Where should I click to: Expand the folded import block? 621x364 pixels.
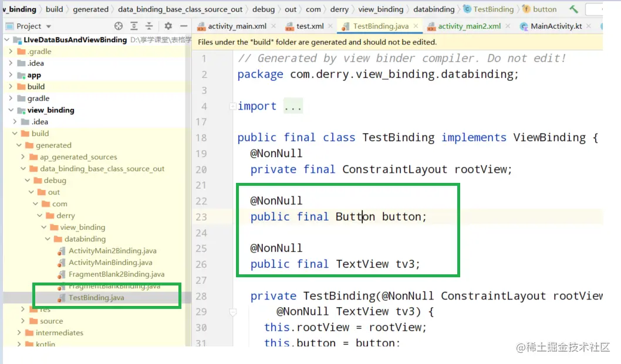click(233, 106)
